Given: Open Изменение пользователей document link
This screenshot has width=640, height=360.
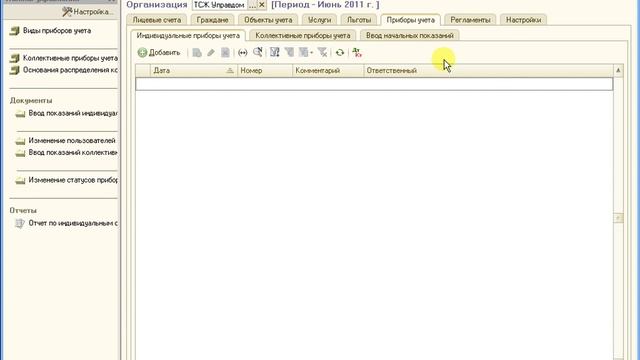Looking at the screenshot, I should (x=72, y=140).
